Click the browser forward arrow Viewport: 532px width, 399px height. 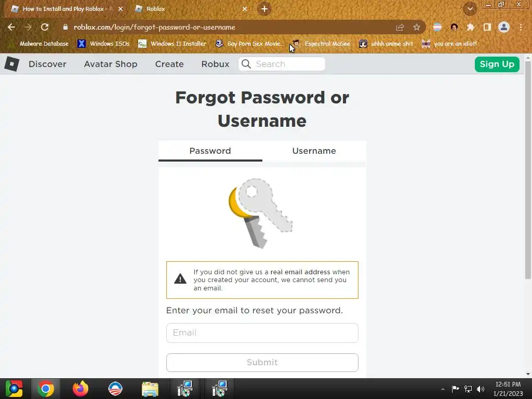pos(28,27)
